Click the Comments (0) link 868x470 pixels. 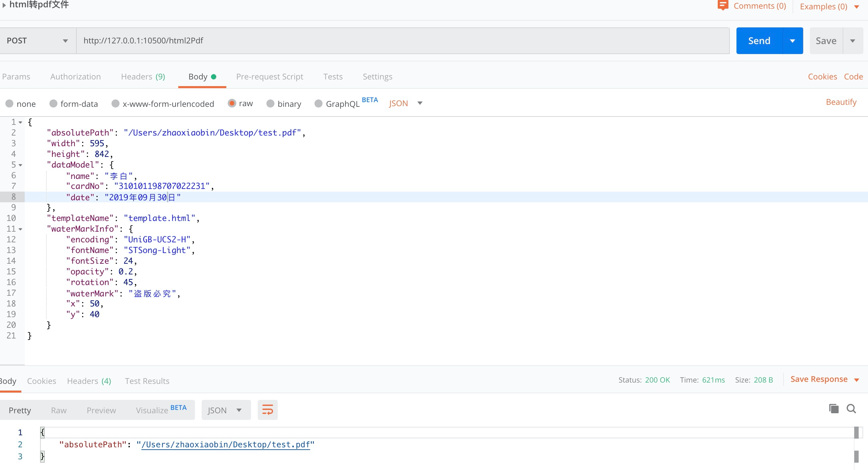point(759,6)
